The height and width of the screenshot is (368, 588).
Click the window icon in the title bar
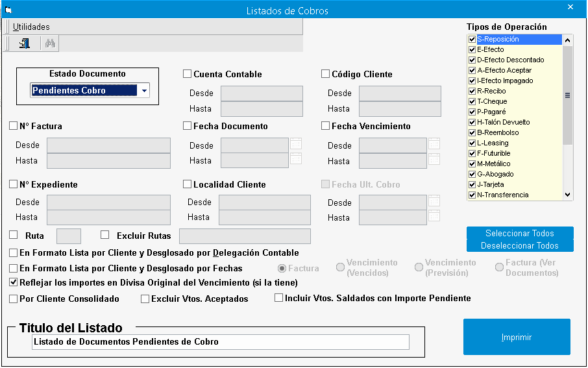click(8, 10)
